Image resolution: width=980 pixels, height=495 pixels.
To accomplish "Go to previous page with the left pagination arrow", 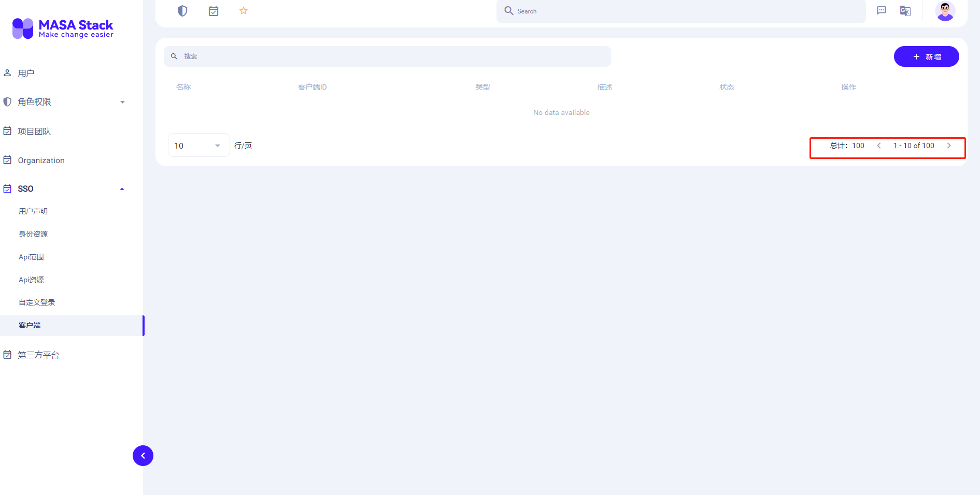I will pyautogui.click(x=878, y=145).
